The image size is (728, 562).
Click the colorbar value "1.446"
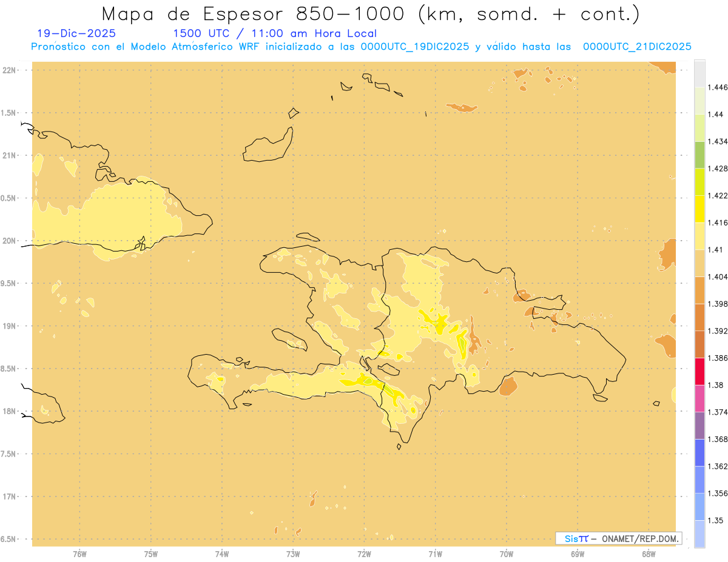click(x=719, y=87)
